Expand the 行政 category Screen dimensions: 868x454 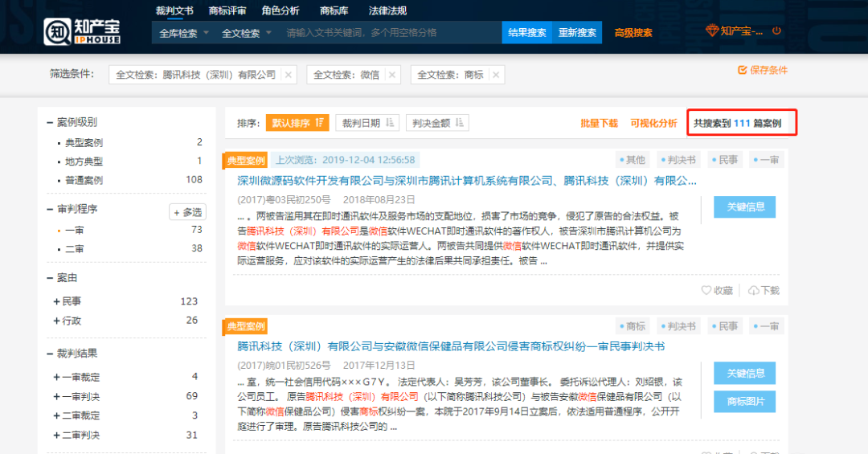tap(56, 321)
